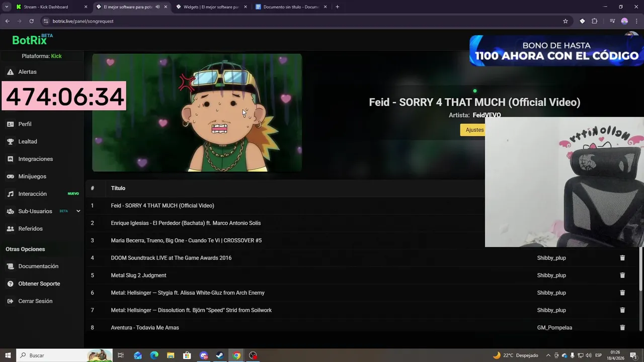
Task: Remove the Stygia Hellsinger song with trash icon
Action: click(622, 293)
